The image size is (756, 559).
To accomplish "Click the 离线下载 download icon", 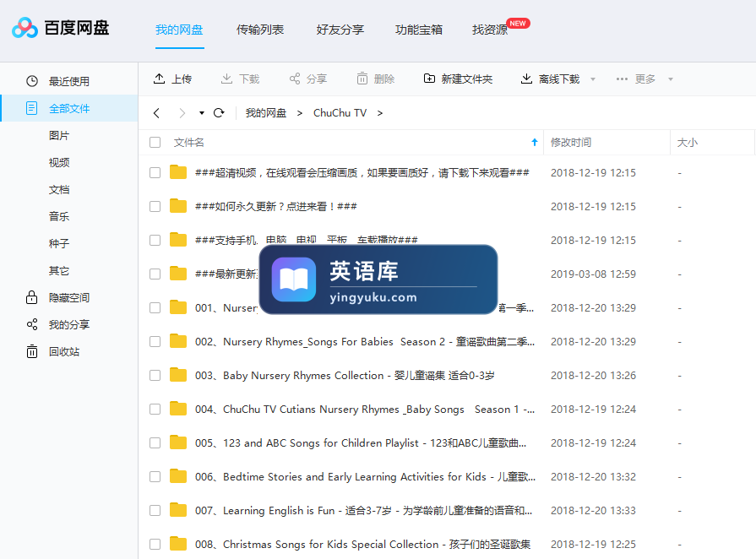I will point(526,79).
